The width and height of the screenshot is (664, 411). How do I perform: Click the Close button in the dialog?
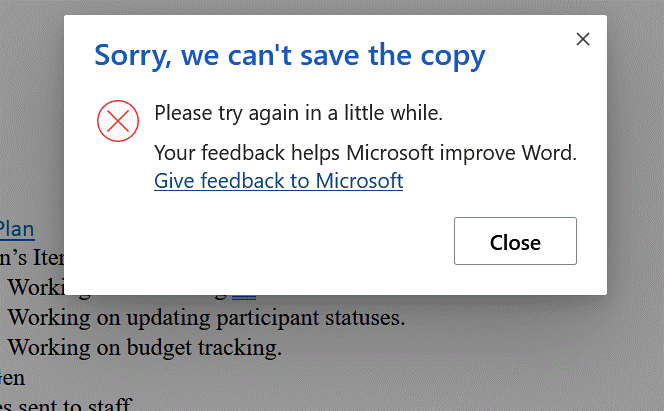point(515,241)
